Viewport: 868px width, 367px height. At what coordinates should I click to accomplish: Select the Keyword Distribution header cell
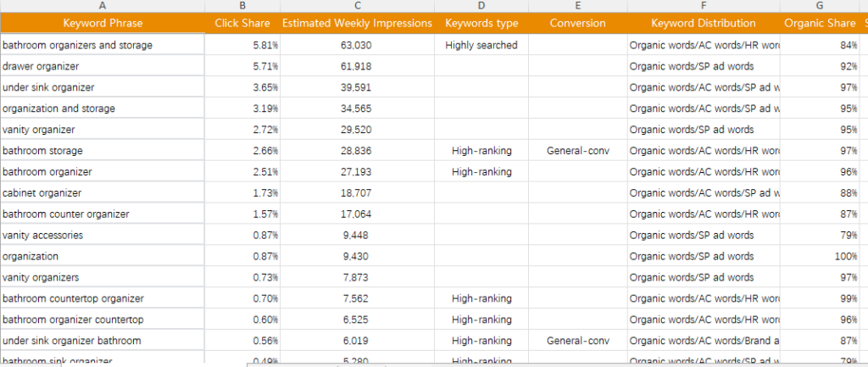(704, 23)
